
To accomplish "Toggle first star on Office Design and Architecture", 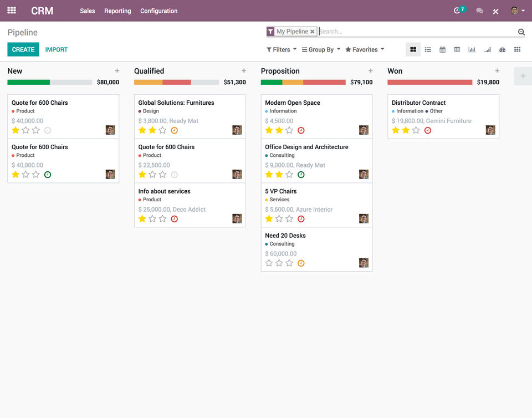I will click(x=269, y=175).
